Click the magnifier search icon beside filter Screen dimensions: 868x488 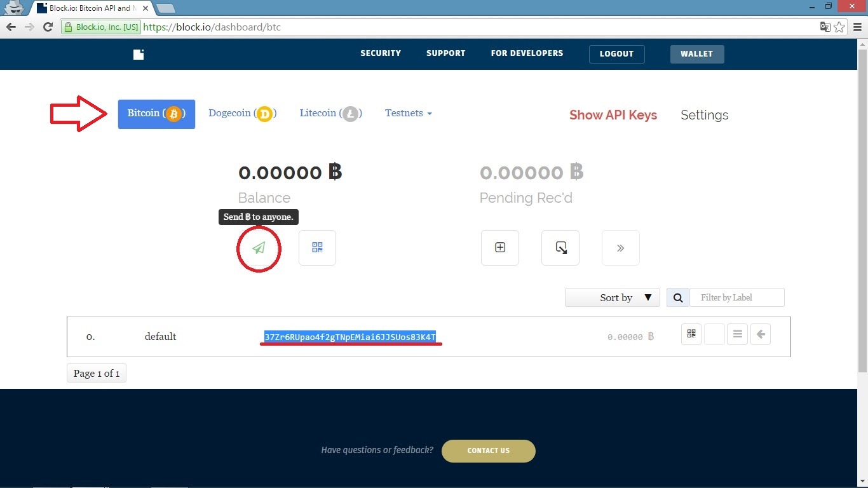pyautogui.click(x=678, y=297)
